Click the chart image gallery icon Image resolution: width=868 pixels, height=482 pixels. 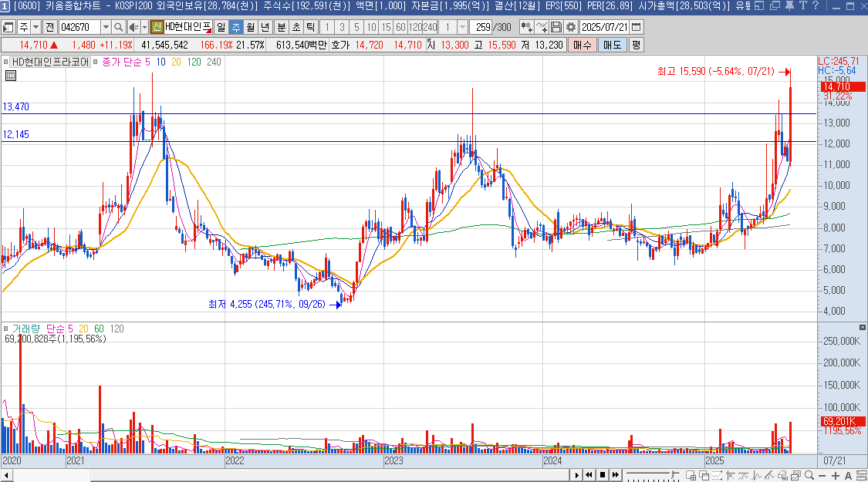coord(795,475)
